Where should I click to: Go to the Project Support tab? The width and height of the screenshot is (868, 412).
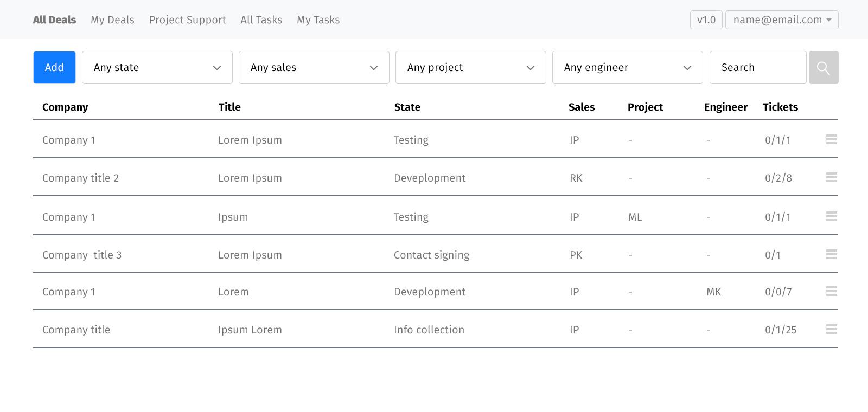click(187, 20)
